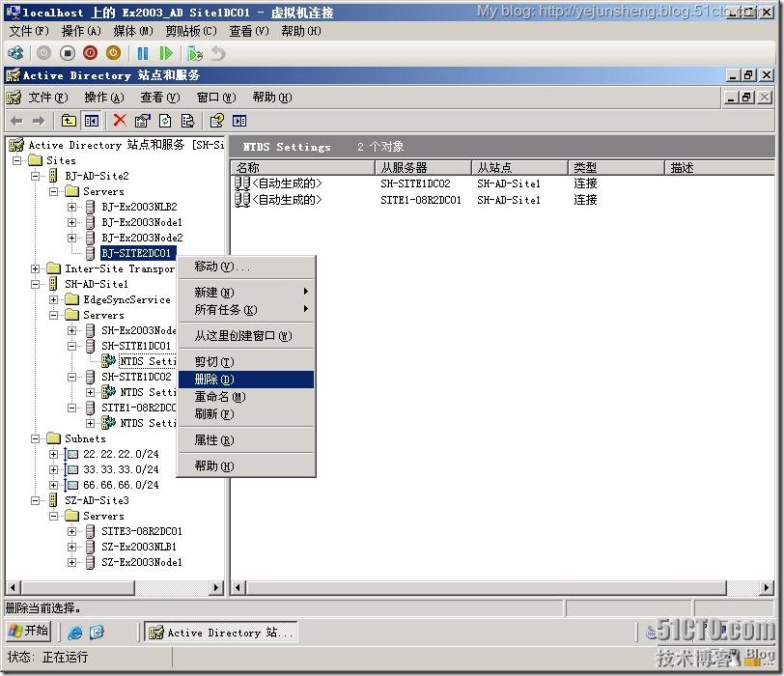This screenshot has width=784, height=676.
Task: Choose 属性(R) in the context menu
Action: pos(246,440)
